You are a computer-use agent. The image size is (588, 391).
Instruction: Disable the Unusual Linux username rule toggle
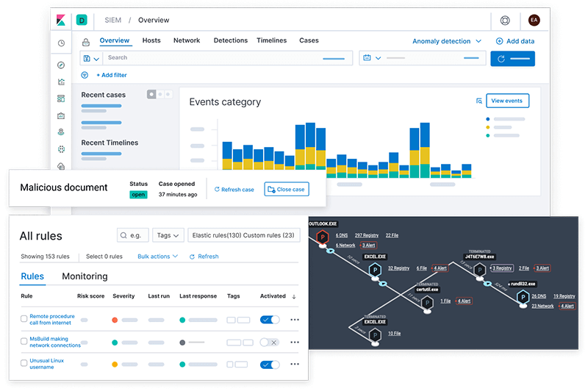coord(270,365)
